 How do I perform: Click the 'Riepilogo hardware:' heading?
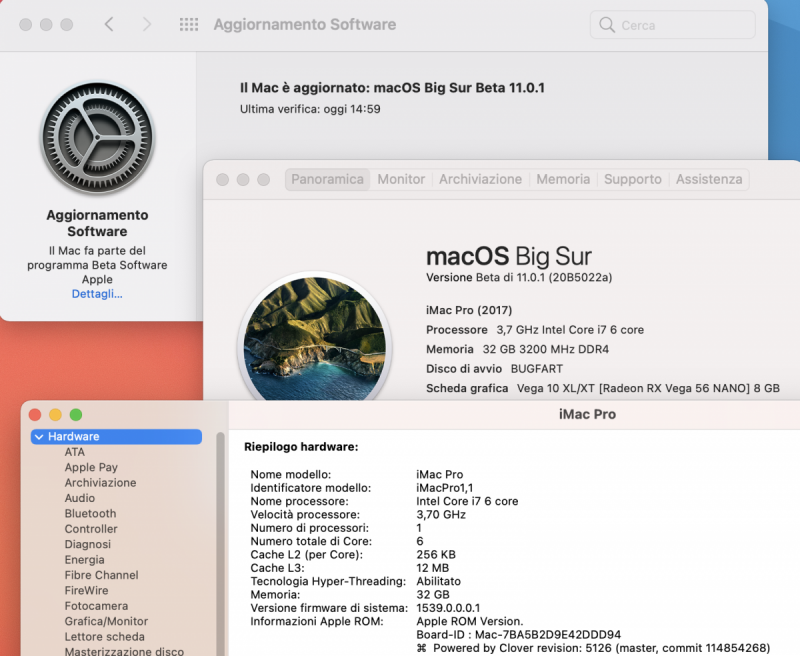coord(301,447)
